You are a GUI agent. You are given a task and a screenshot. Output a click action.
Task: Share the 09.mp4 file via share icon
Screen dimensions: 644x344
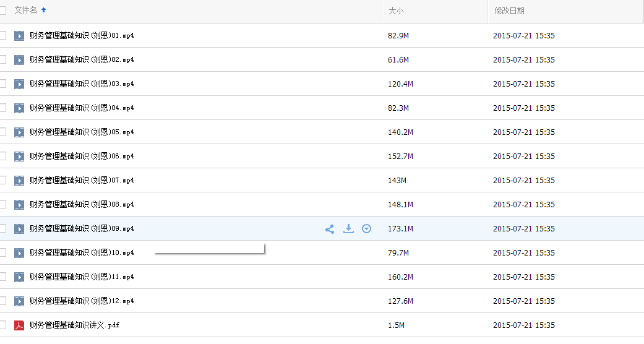tap(330, 229)
